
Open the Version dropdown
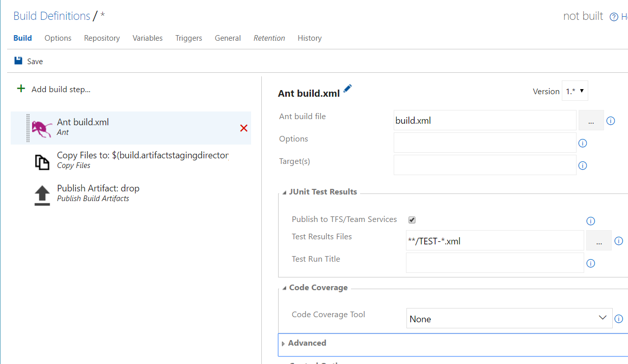pyautogui.click(x=575, y=91)
